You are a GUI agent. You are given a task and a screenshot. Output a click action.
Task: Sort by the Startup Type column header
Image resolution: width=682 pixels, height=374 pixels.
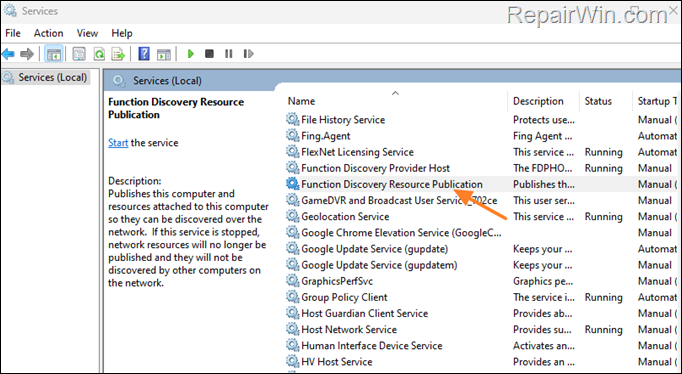click(x=657, y=101)
